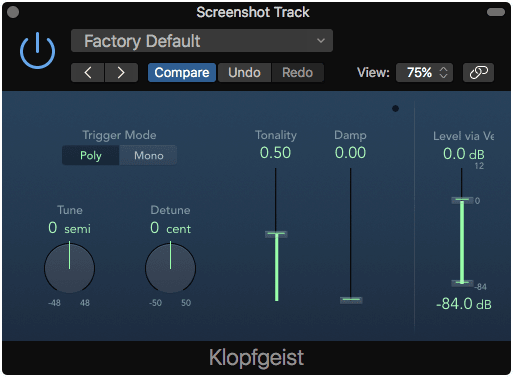Click Undo
This screenshot has width=513, height=377.
244,72
